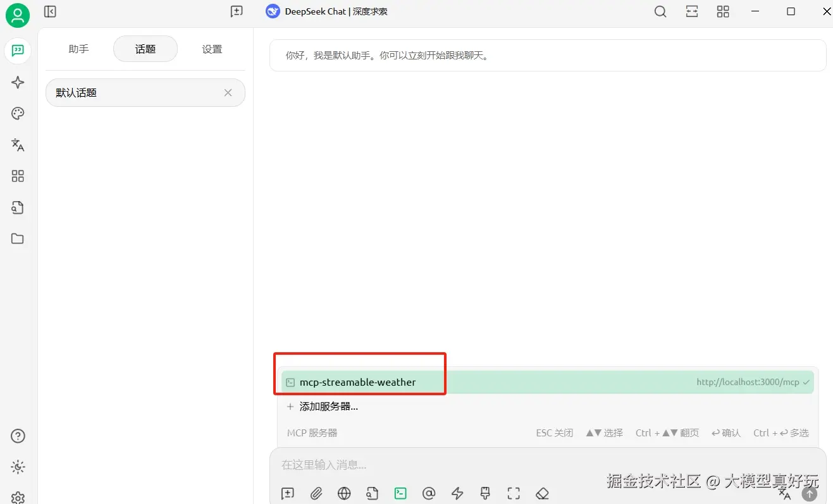Click 添加服务器... to add a server
The height and width of the screenshot is (504, 833).
(x=323, y=407)
